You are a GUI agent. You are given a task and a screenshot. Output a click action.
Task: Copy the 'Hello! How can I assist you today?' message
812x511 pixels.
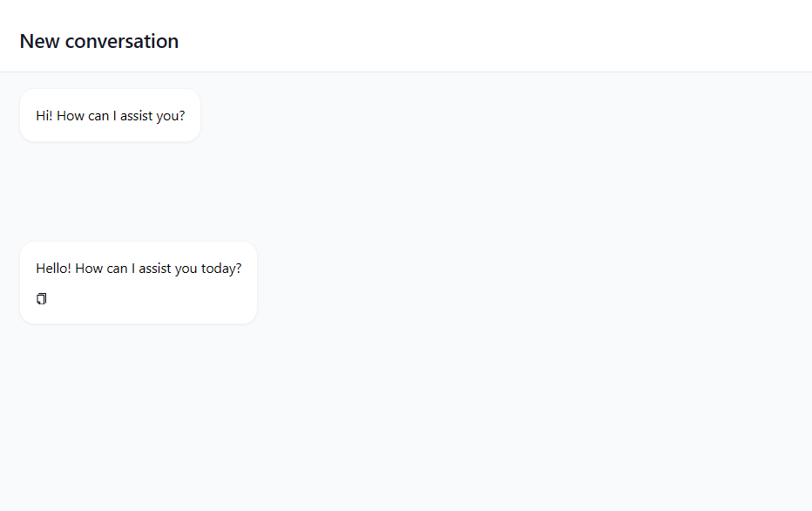41,299
